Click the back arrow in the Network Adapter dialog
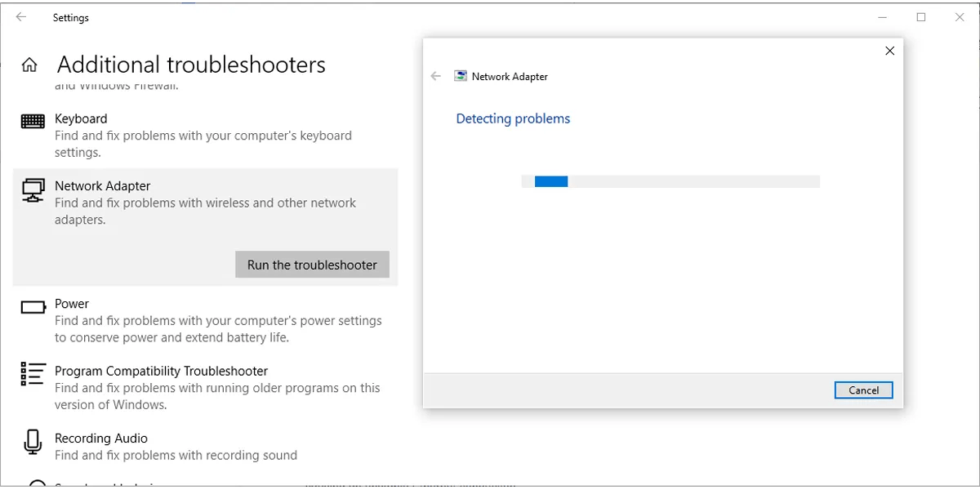 click(x=436, y=75)
